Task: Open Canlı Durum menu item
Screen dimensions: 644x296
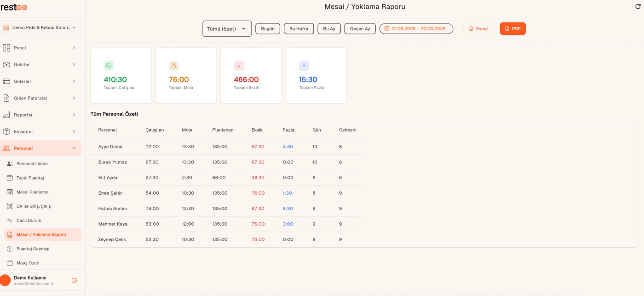Action: click(42, 221)
